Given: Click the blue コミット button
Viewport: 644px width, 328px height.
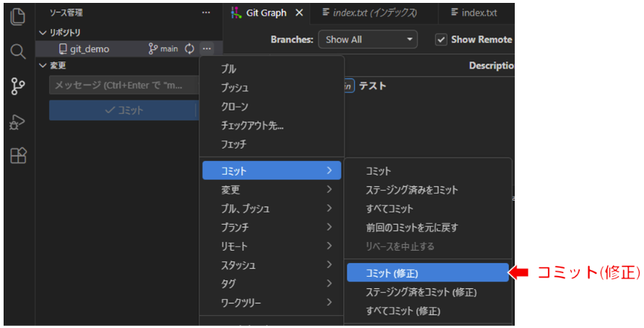Looking at the screenshot, I should click(123, 111).
